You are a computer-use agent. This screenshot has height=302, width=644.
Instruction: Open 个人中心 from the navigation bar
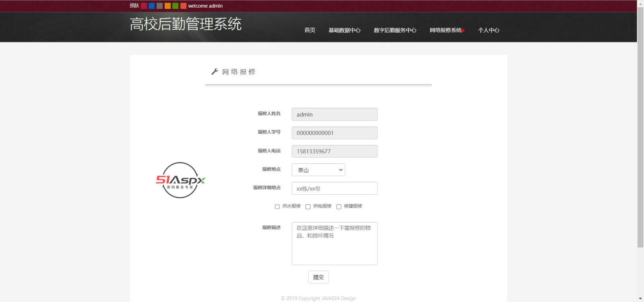[x=488, y=30]
